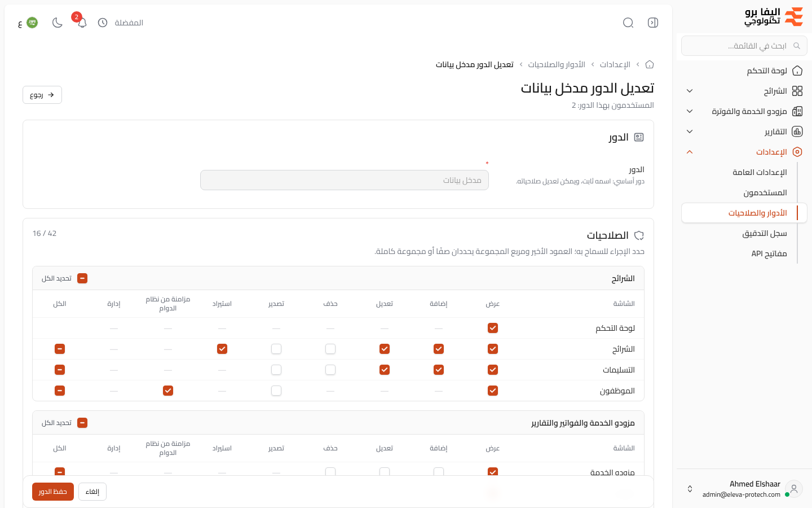Uncheck تعديل permission for التسليمات row
The width and height of the screenshot is (812, 508).
pyautogui.click(x=385, y=370)
